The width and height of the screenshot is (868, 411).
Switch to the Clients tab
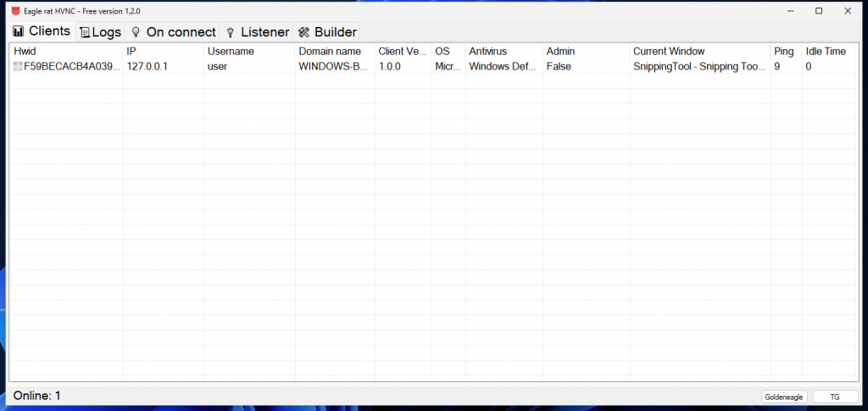(x=42, y=31)
